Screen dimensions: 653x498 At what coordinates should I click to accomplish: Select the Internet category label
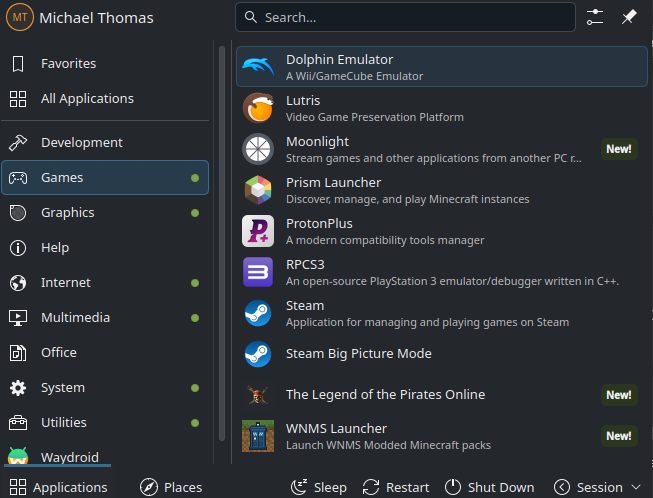[66, 283]
